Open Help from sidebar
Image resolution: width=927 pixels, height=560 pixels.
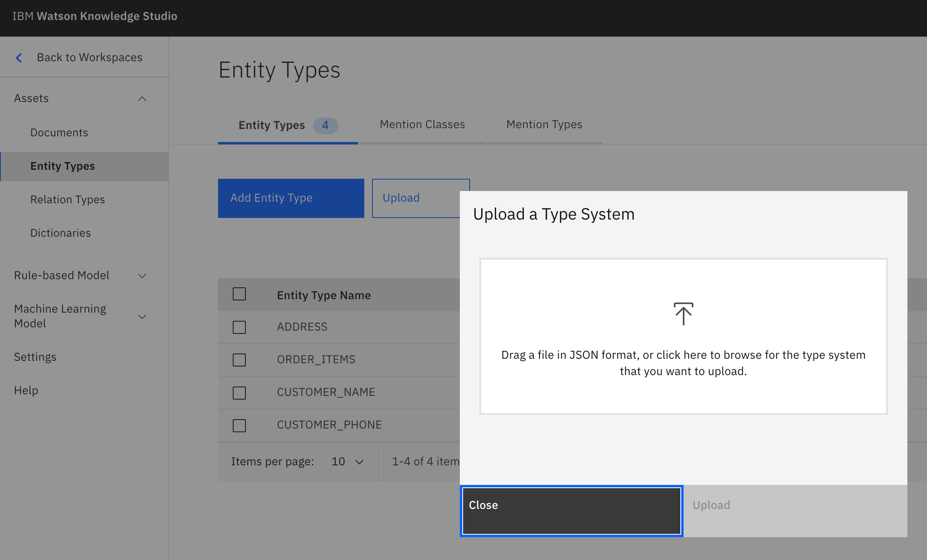click(x=26, y=390)
